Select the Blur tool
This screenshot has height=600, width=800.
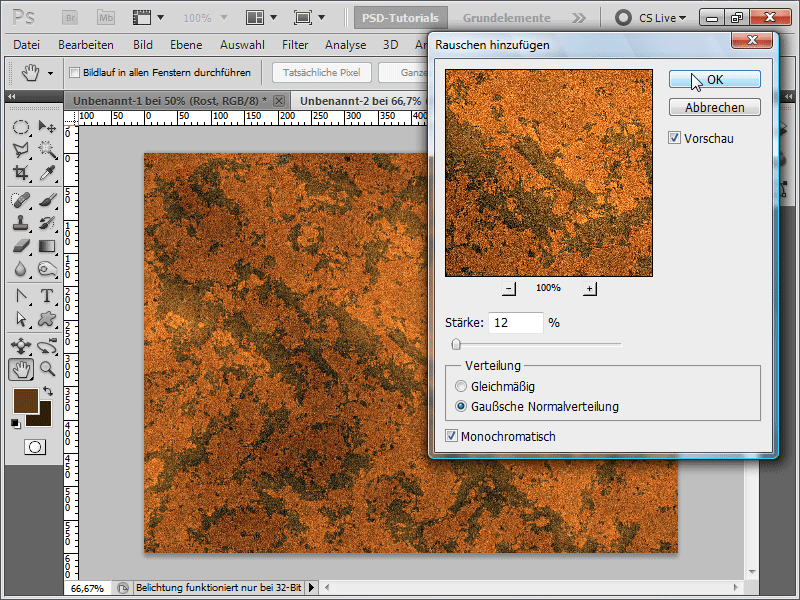point(20,269)
